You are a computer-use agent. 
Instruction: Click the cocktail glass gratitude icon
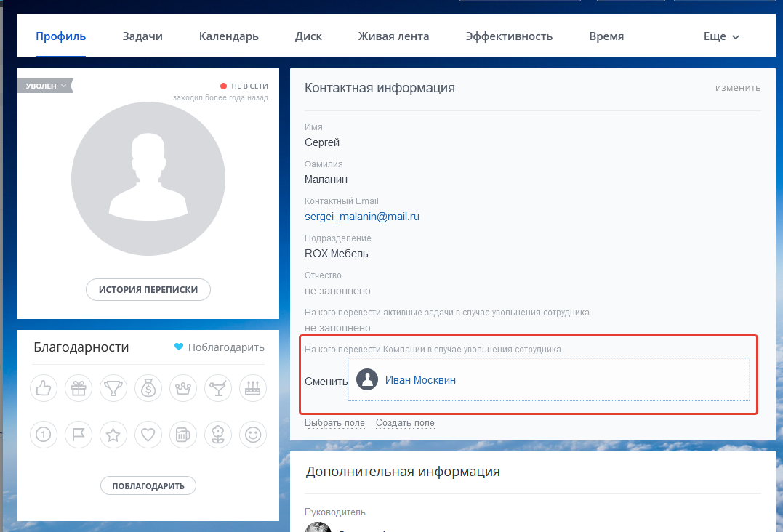click(x=218, y=388)
